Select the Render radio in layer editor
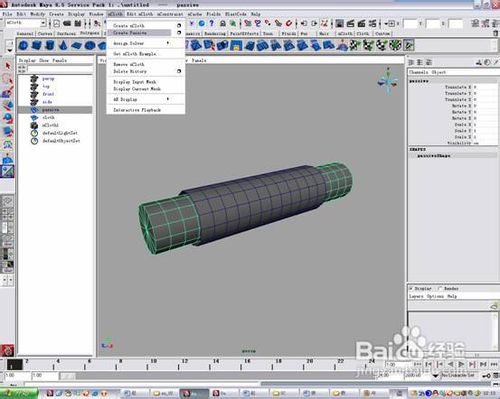Image resolution: width=500 pixels, height=399 pixels. (x=440, y=288)
